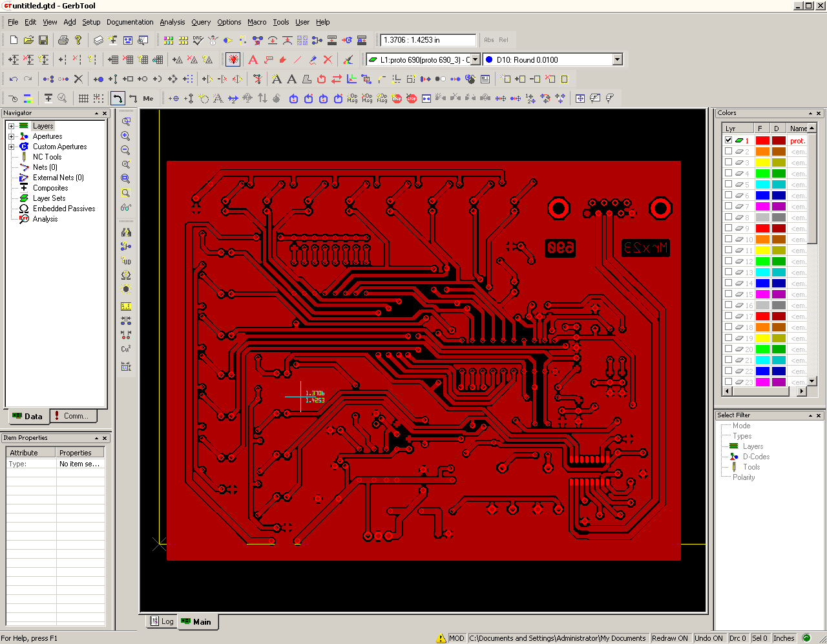Open the active layer dropdown
The width and height of the screenshot is (827, 644).
coord(476,59)
